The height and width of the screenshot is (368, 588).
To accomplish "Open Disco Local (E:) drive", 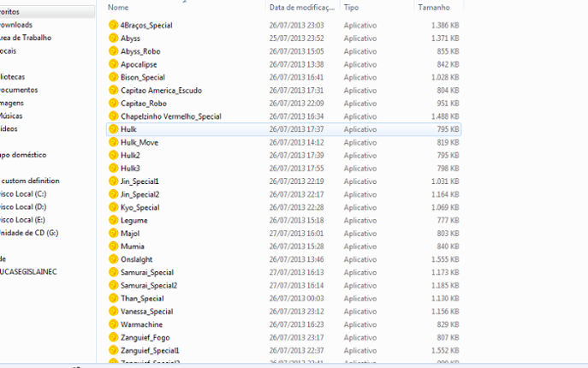I will tap(22, 220).
